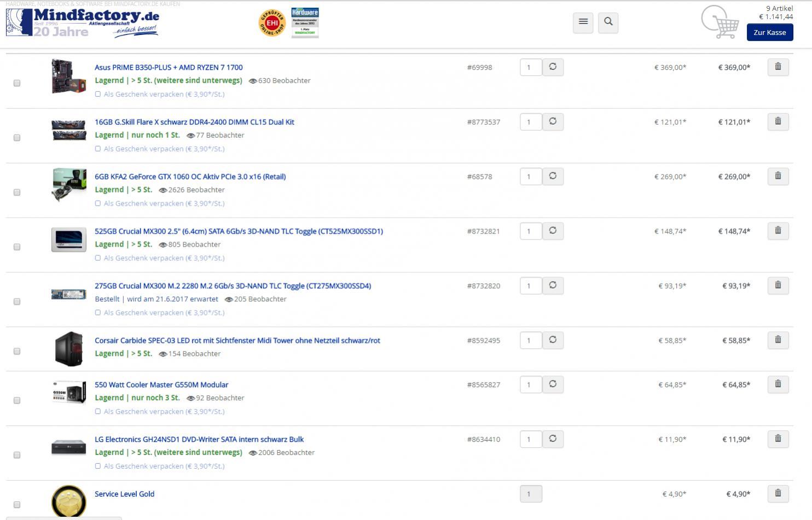Image resolution: width=812 pixels, height=520 pixels.
Task: Open 275GB Crucial MX300 M.2 product link
Action: (233, 286)
